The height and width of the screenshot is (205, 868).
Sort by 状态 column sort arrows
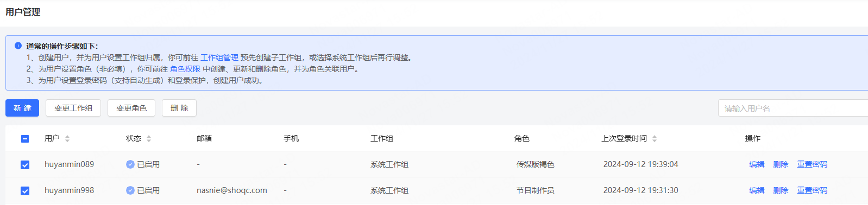(x=149, y=139)
